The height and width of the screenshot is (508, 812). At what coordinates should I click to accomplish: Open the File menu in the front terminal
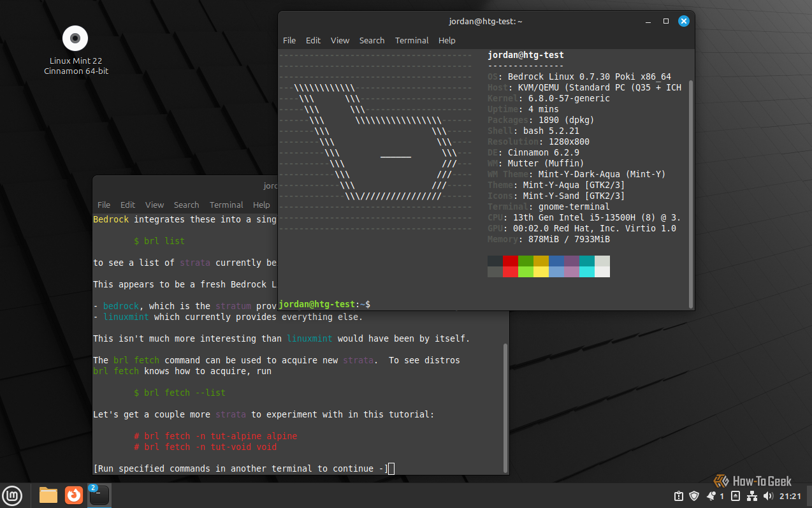tap(289, 40)
